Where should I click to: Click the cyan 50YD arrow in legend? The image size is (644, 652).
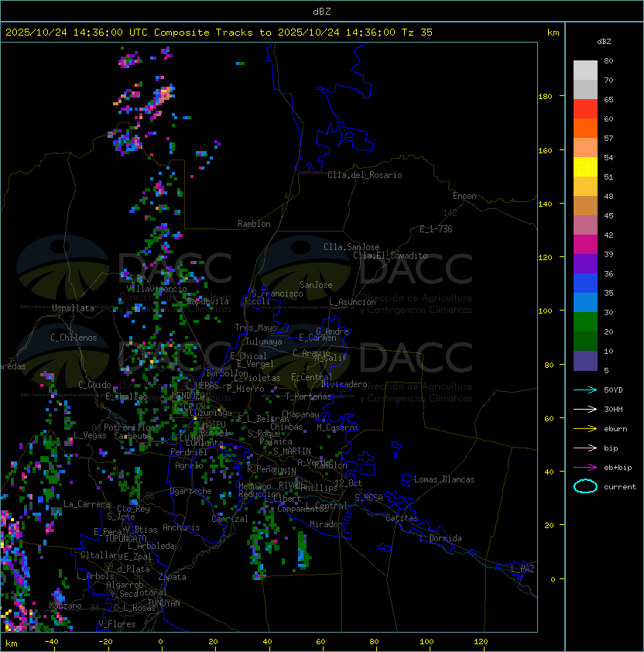[x=585, y=389]
